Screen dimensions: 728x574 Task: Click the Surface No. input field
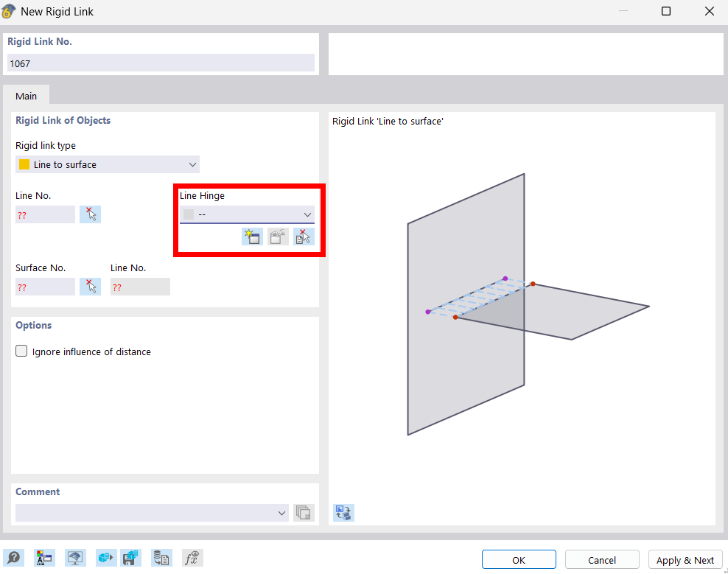click(45, 287)
